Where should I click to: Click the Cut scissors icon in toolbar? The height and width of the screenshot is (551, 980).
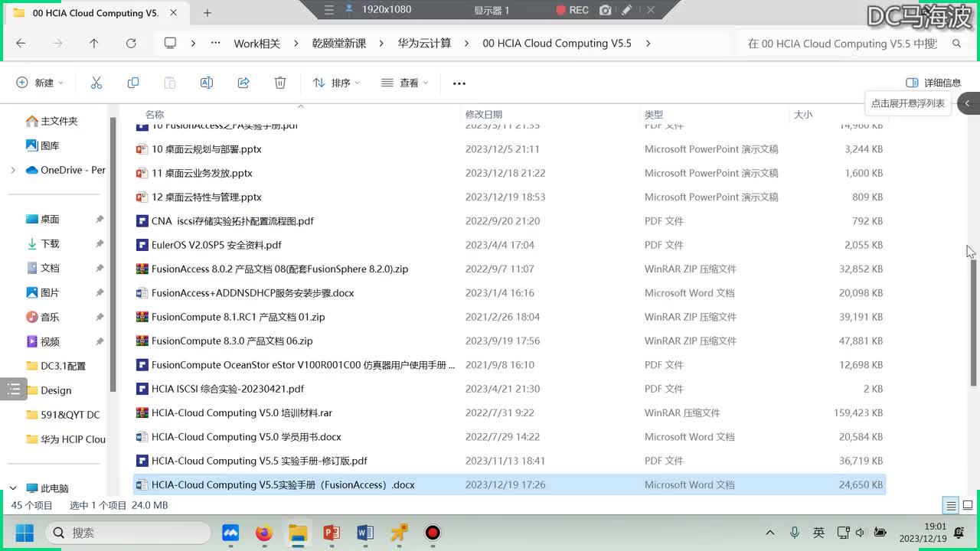tap(96, 83)
